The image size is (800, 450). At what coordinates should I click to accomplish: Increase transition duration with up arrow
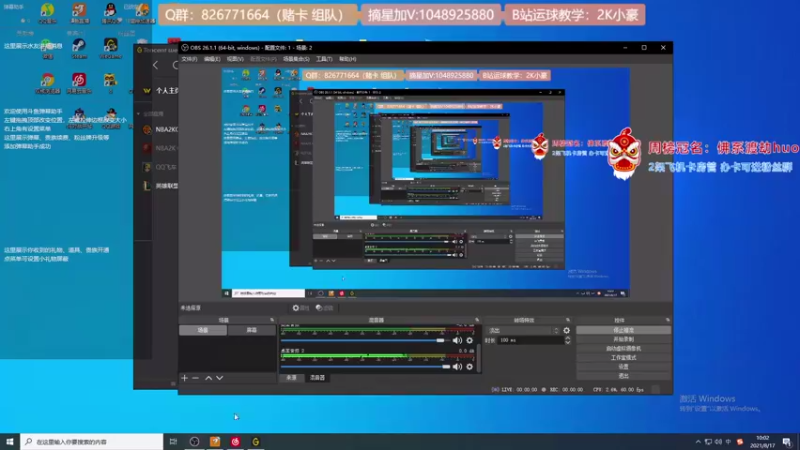567,338
